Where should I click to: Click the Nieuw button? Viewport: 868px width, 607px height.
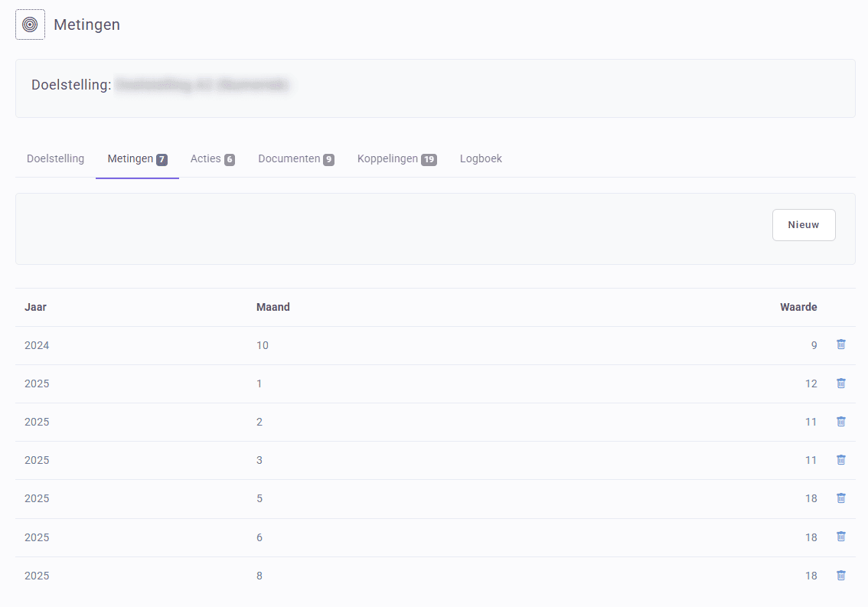tap(804, 225)
